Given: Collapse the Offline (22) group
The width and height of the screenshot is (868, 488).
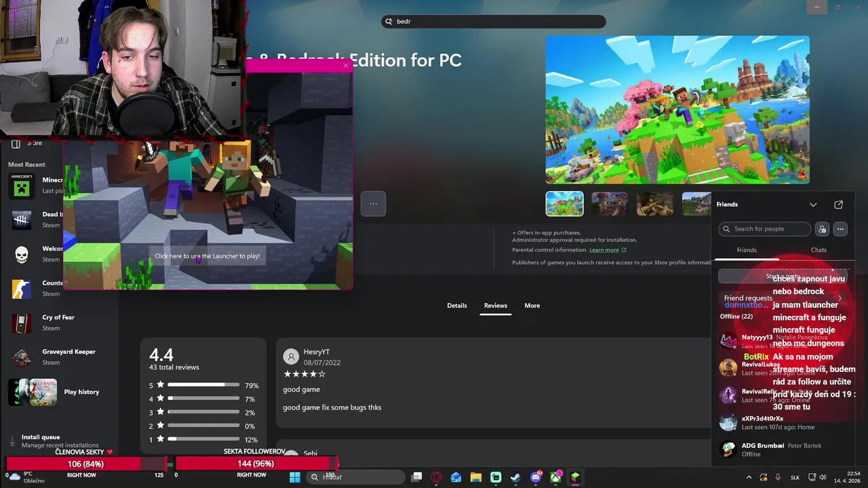Looking at the screenshot, I should click(x=736, y=317).
